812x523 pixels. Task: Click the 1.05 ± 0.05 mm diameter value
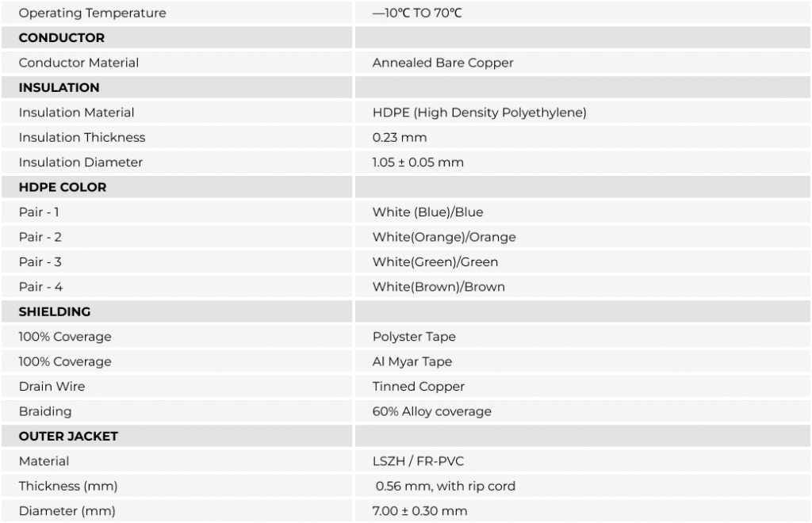point(418,162)
